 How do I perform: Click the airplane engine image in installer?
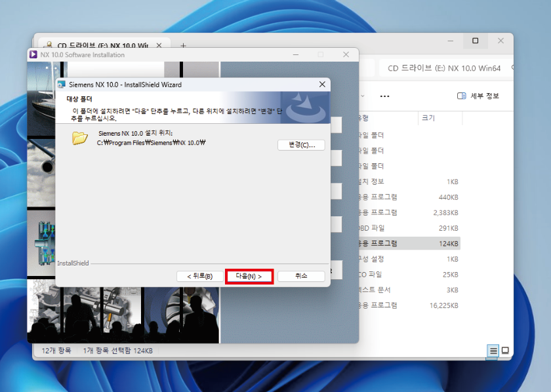click(41, 173)
